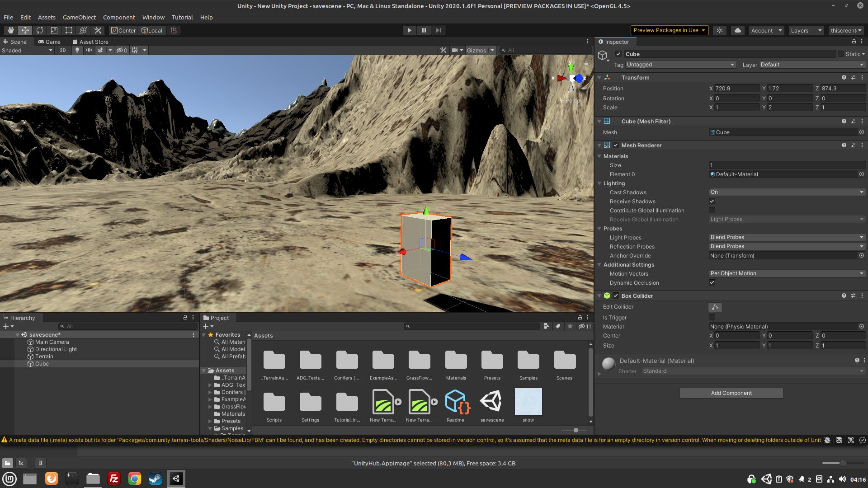The image size is (868, 488).
Task: Select the Rect transform tool
Action: (69, 30)
